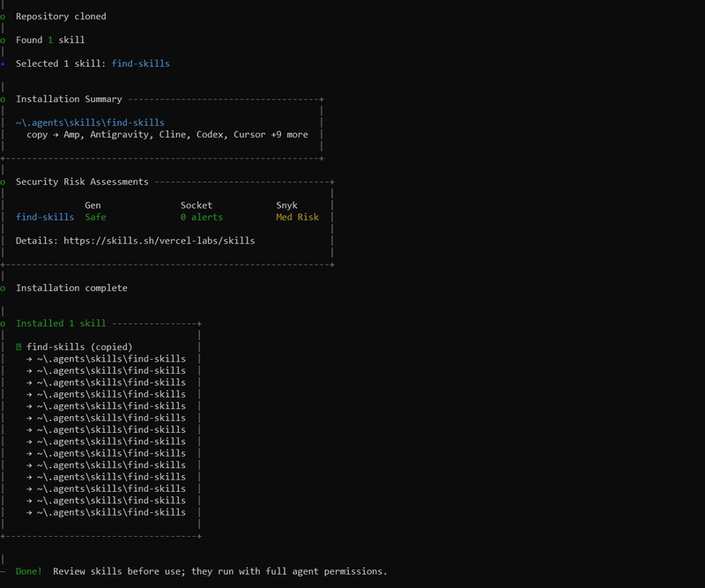Click the blue ~\.agents\skills\find-skills path in Installation Summary
Screen dimensions: 705x588
point(90,123)
